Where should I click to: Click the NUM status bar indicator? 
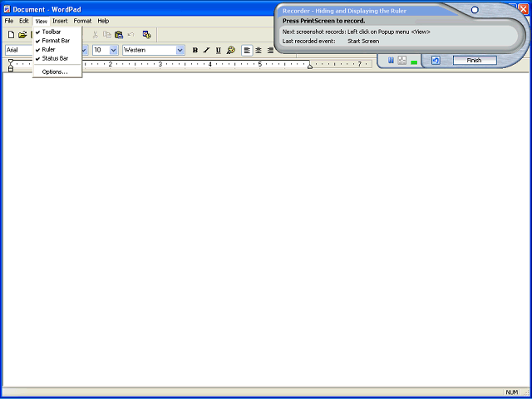tap(512, 392)
